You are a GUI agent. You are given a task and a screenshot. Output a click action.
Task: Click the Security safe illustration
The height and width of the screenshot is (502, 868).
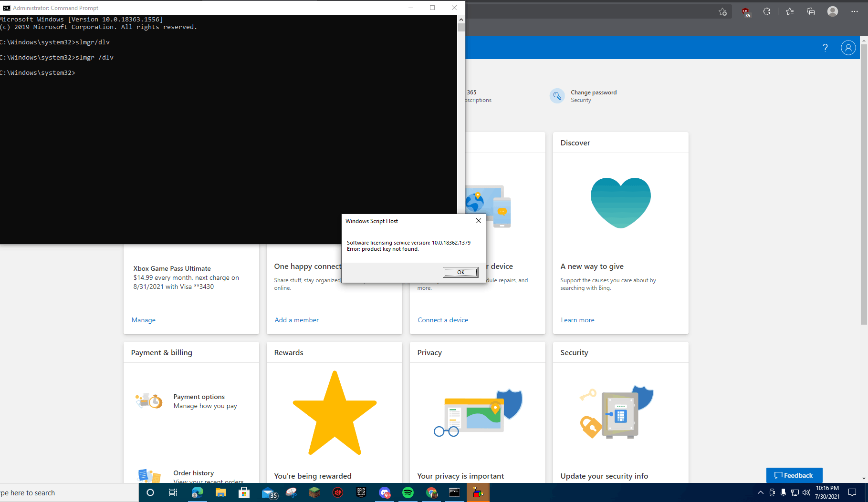coord(616,413)
